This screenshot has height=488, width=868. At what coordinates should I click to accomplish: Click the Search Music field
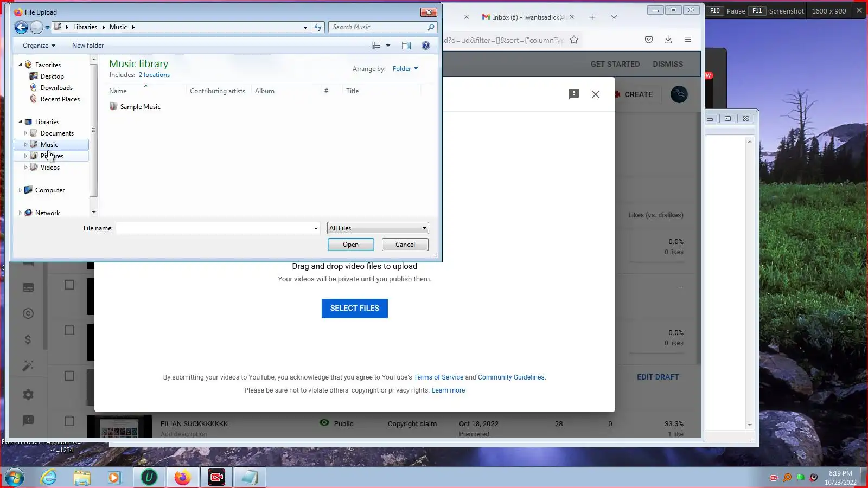tap(378, 27)
